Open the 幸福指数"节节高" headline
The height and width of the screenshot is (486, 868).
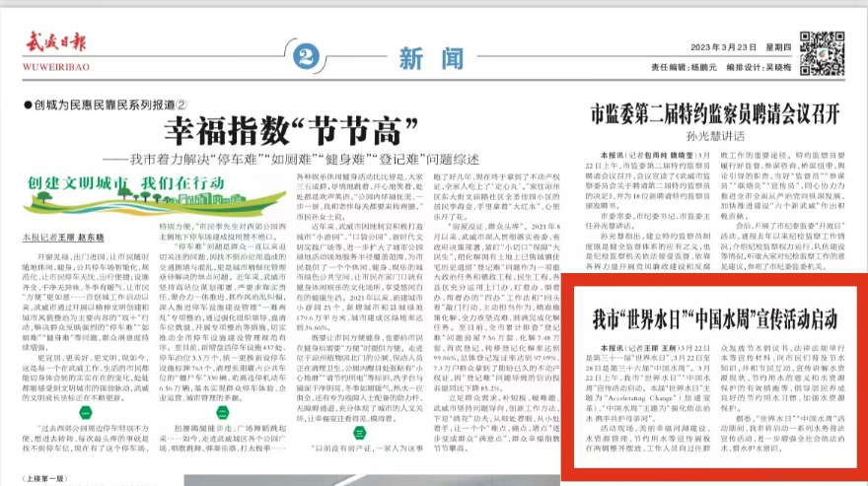pyautogui.click(x=291, y=130)
